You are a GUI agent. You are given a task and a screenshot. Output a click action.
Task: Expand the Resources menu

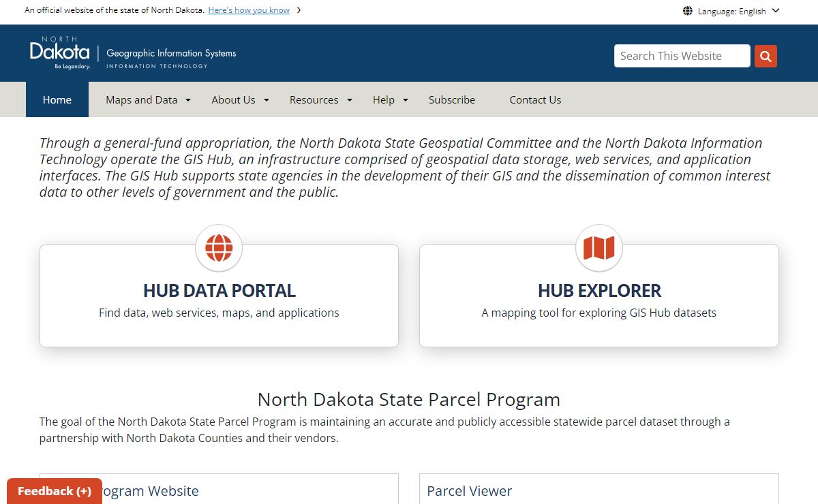[321, 99]
